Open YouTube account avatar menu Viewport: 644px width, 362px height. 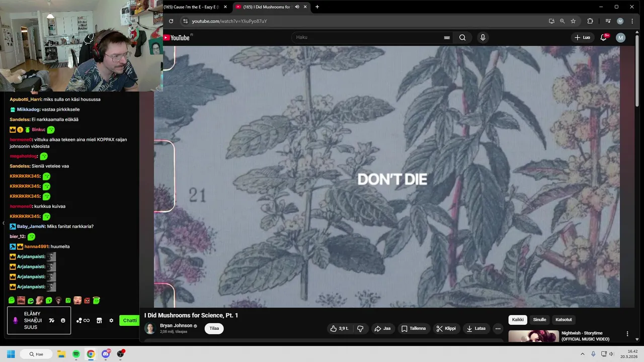click(621, 37)
